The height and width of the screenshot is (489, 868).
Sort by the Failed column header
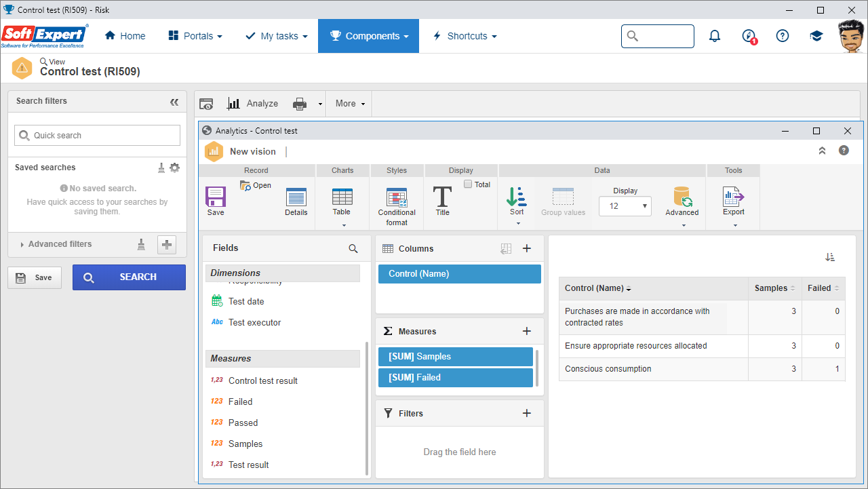823,288
